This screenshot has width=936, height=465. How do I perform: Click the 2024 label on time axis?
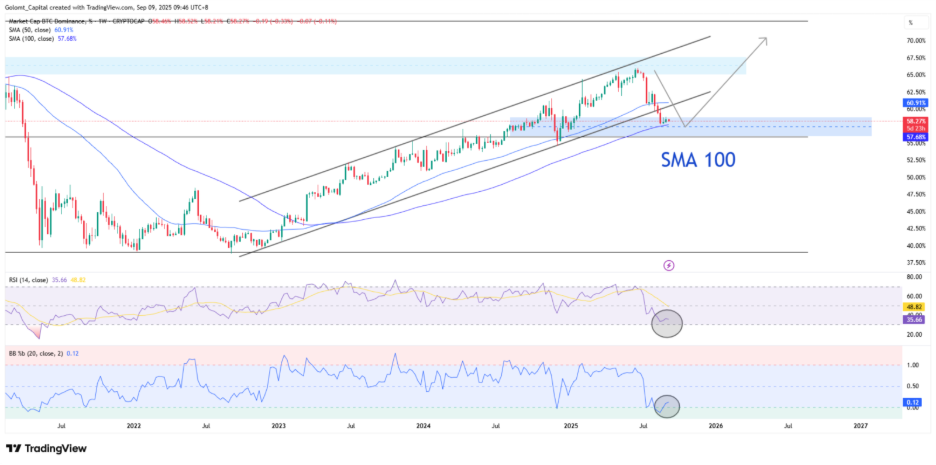point(423,425)
